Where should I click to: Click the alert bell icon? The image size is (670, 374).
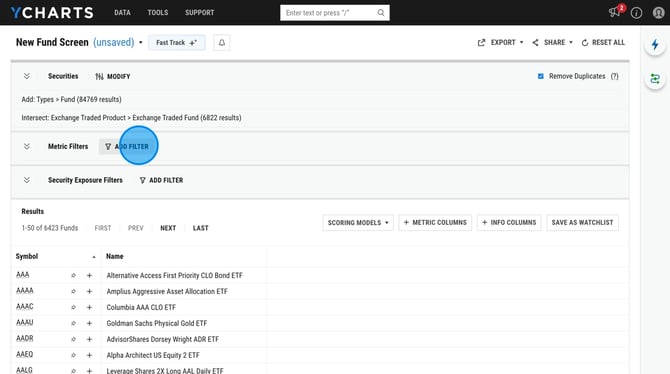tap(222, 42)
